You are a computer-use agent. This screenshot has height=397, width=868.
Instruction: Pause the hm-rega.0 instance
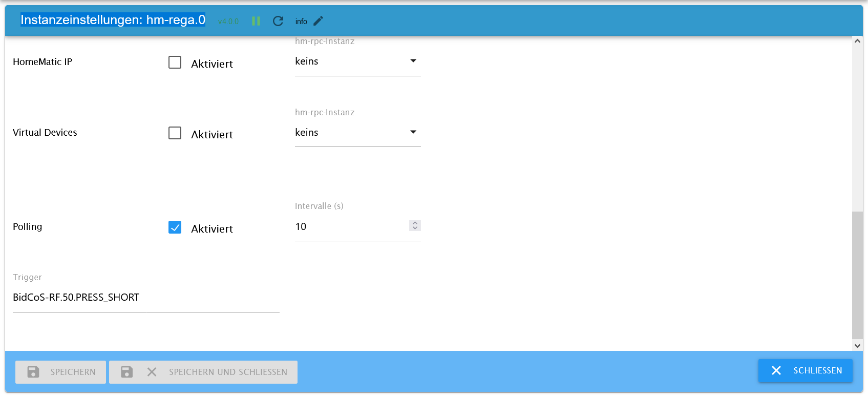click(x=256, y=21)
